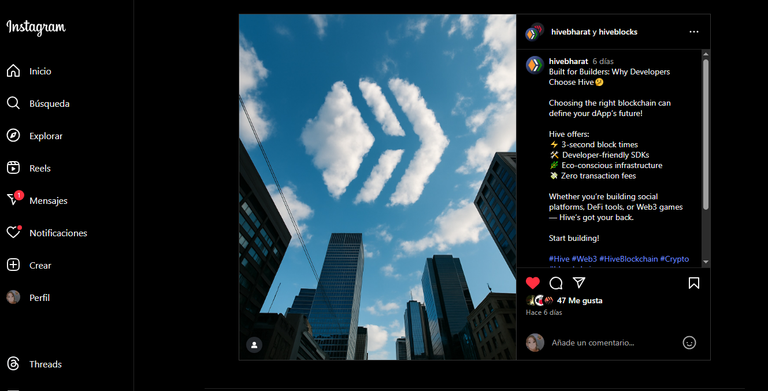This screenshot has width=768, height=391.
Task: Click '3-second block times' text
Action: tap(600, 145)
